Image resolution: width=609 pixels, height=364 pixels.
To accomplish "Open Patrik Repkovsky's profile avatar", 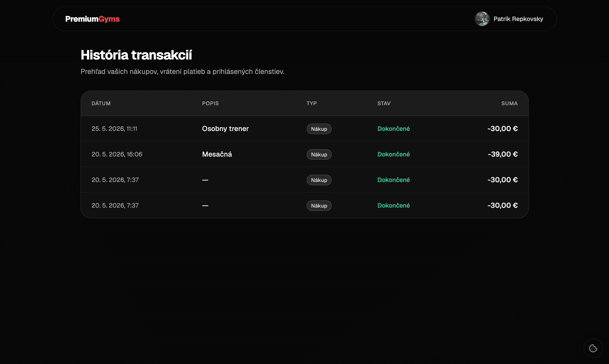I will click(x=482, y=19).
